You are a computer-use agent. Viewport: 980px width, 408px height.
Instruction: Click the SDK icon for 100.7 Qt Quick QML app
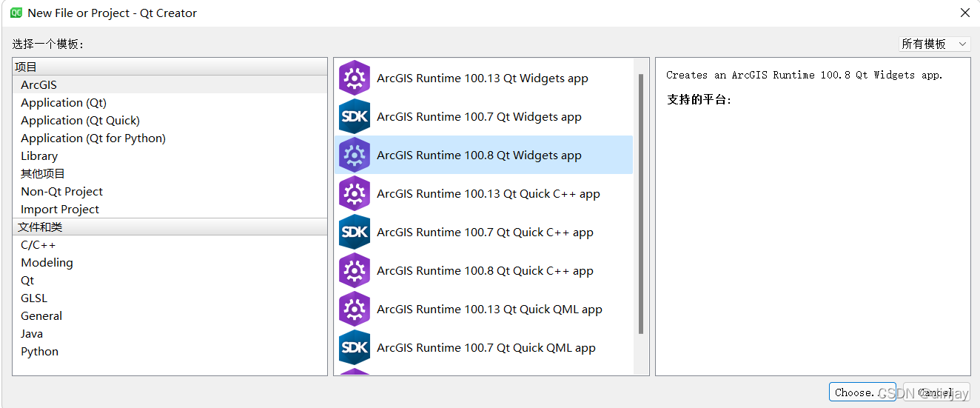pos(355,347)
